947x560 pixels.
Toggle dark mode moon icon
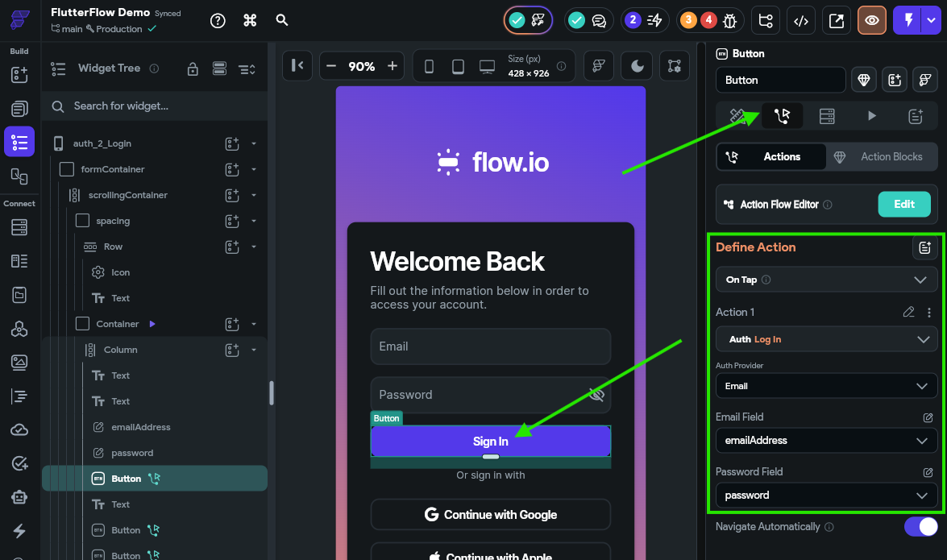pyautogui.click(x=637, y=66)
